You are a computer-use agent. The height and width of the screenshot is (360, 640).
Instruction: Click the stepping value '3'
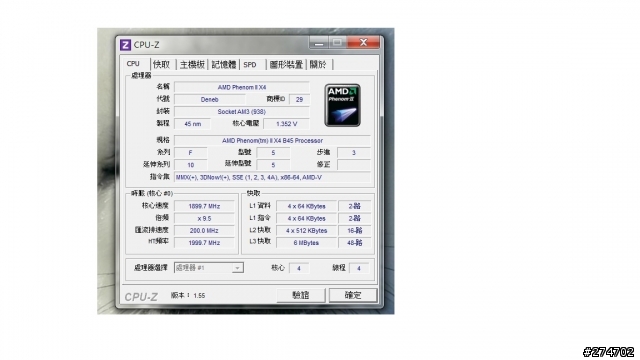pos(354,153)
